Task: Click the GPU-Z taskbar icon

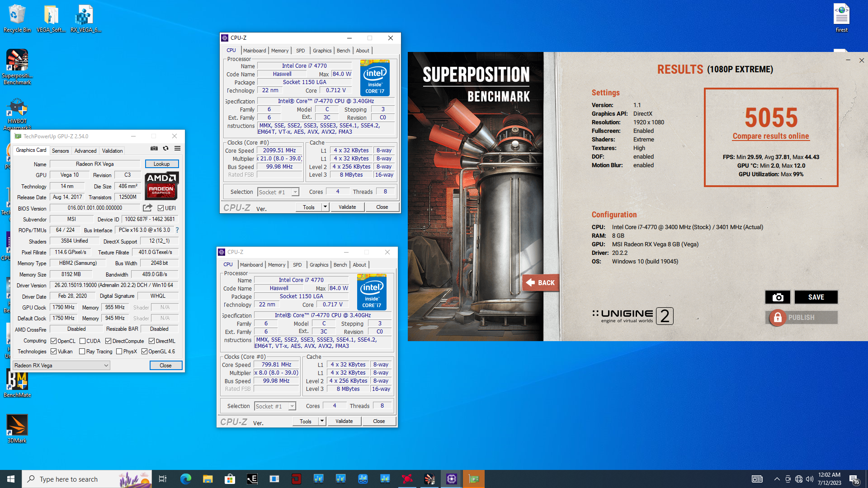Action: pos(474,479)
